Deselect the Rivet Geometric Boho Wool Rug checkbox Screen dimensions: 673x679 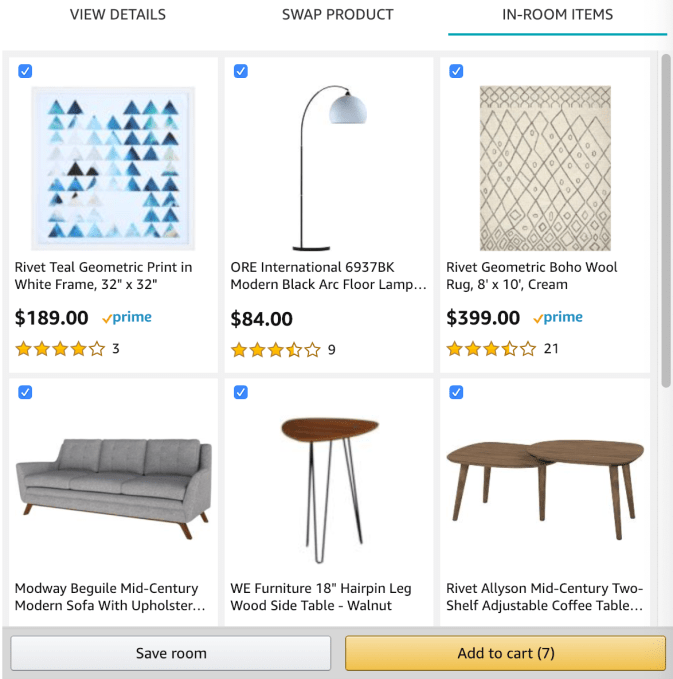456,71
